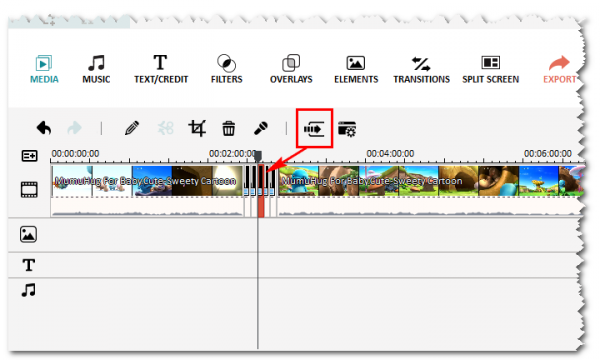
Task: Switch to the Music tab
Action: pyautogui.click(x=96, y=69)
